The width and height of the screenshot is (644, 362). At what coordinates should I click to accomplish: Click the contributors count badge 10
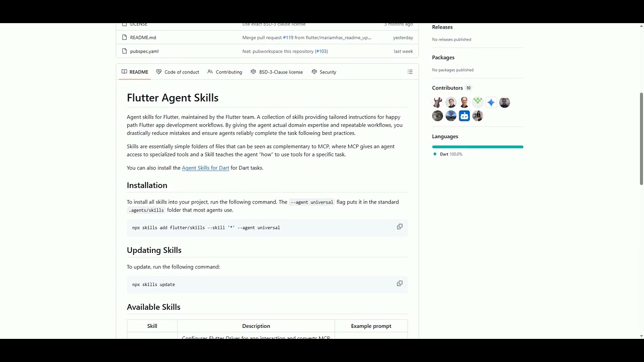point(468,88)
